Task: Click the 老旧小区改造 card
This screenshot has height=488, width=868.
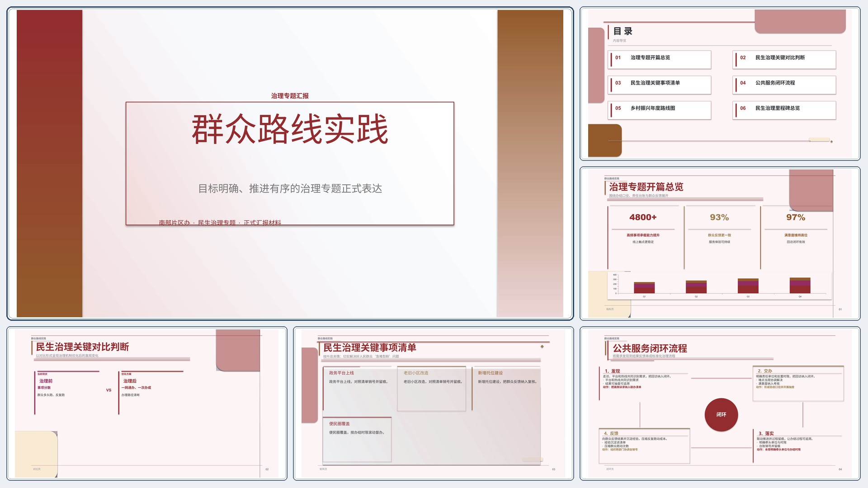Action: pyautogui.click(x=432, y=389)
